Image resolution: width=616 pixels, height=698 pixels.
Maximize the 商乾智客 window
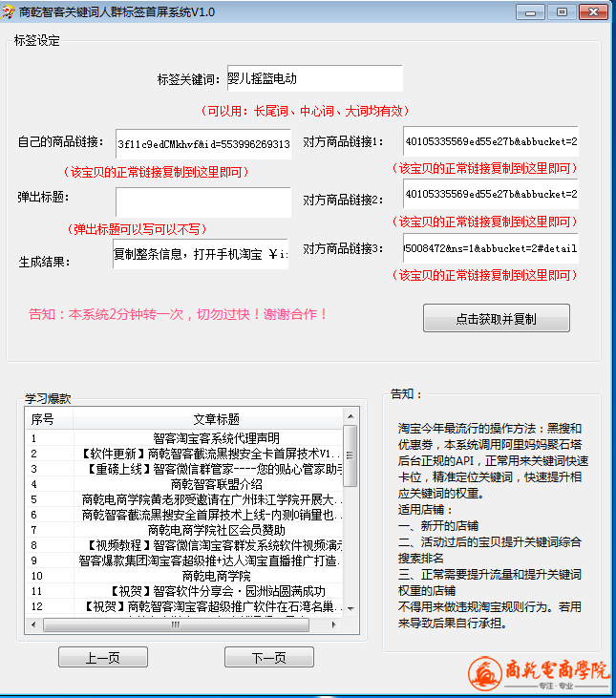(x=562, y=12)
